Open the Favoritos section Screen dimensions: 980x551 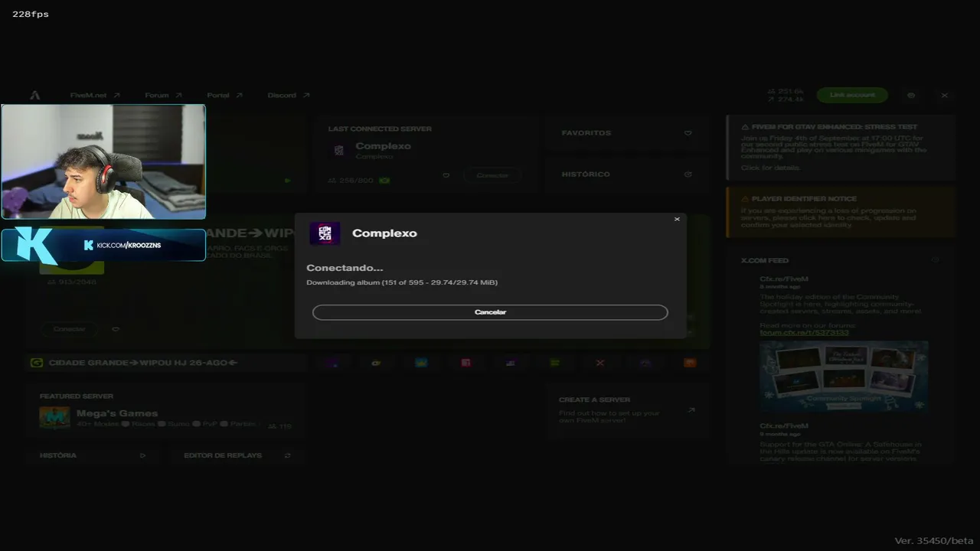pyautogui.click(x=627, y=133)
